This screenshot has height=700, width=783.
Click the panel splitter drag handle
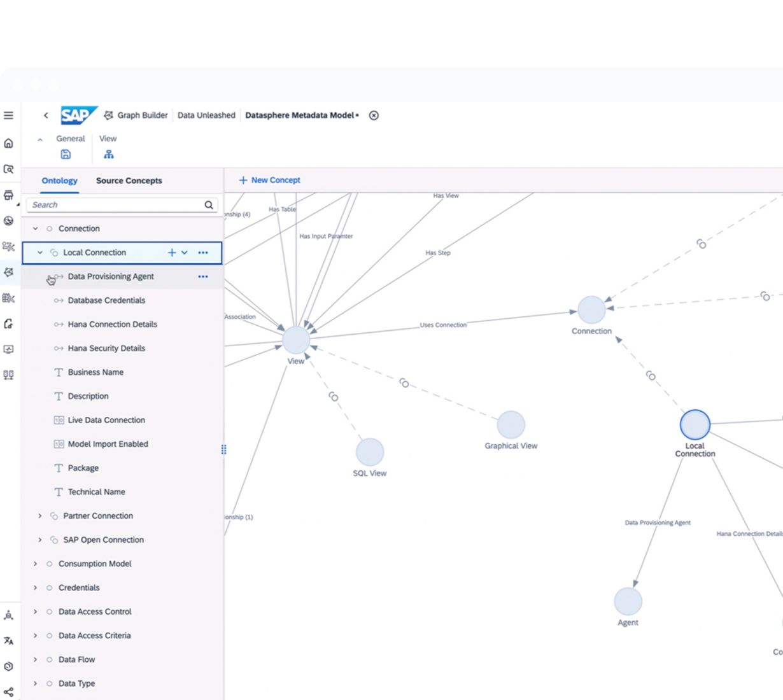click(x=223, y=449)
